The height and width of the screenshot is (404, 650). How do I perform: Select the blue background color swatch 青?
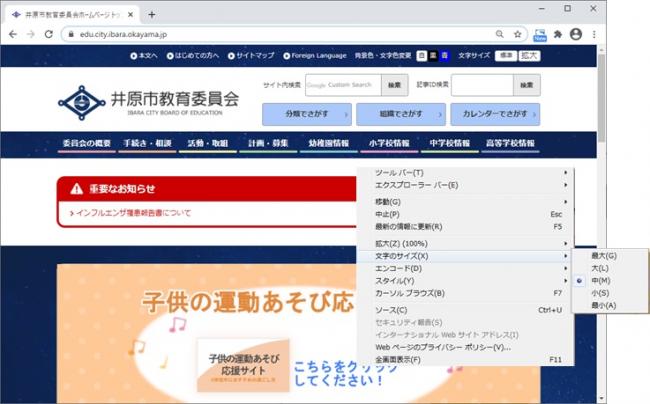444,56
